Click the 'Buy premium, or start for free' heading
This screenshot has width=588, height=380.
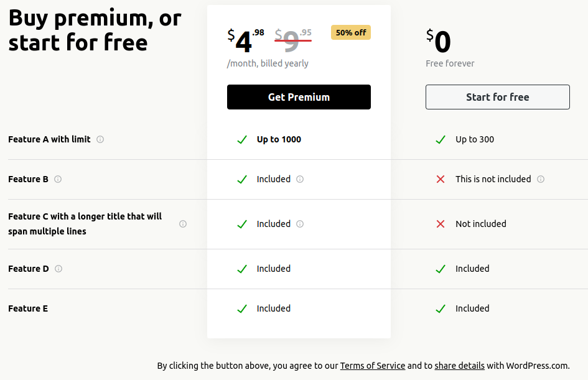95,30
